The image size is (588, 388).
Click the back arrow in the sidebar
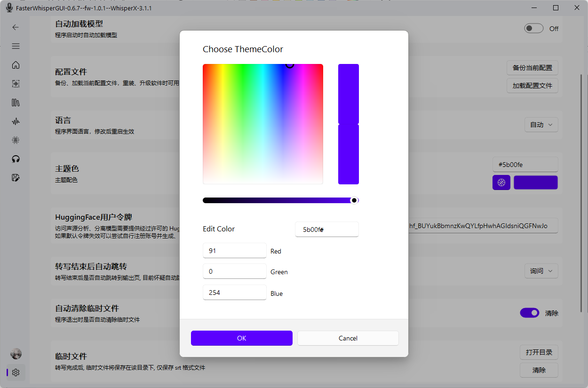(16, 27)
